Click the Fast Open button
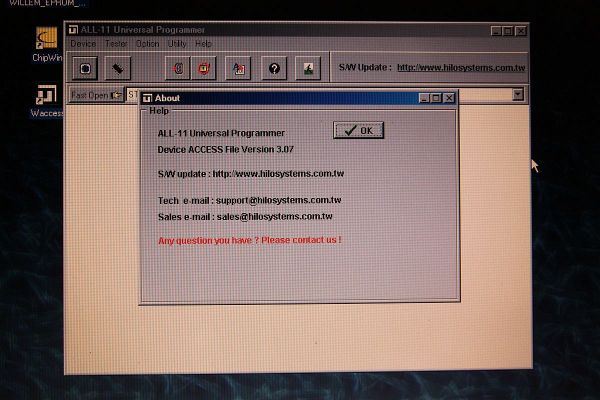 tap(96, 95)
